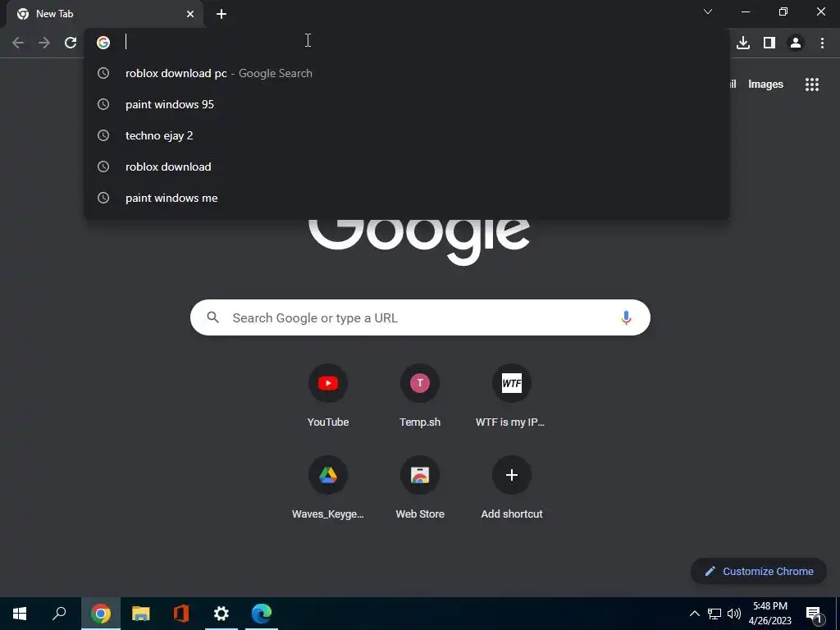Close the New Tab tab

coord(190,14)
